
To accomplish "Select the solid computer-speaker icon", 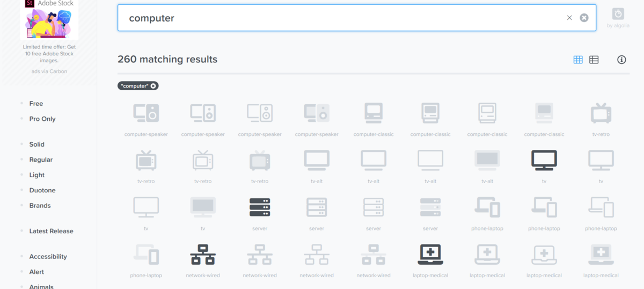I will point(146,113).
